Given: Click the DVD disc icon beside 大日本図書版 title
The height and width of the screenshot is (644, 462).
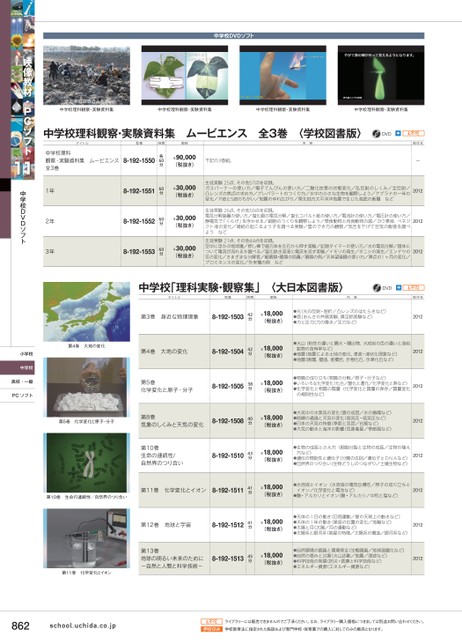Looking at the screenshot, I should pos(377,288).
